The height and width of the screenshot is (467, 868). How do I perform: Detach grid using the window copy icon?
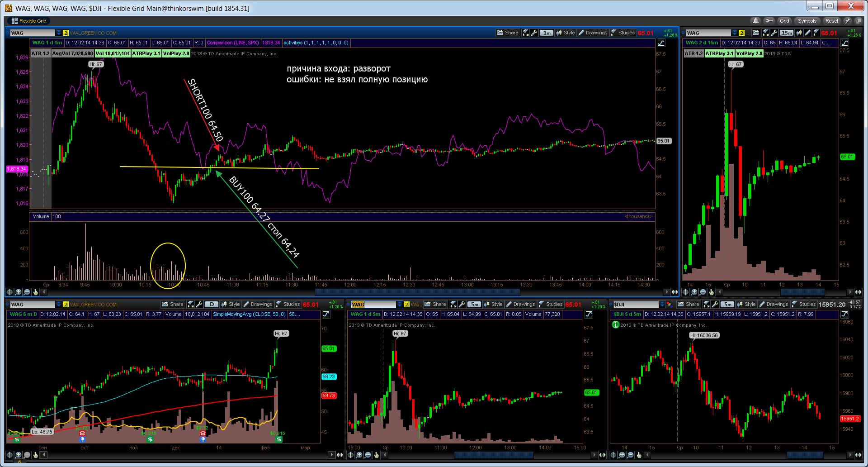coord(859,21)
